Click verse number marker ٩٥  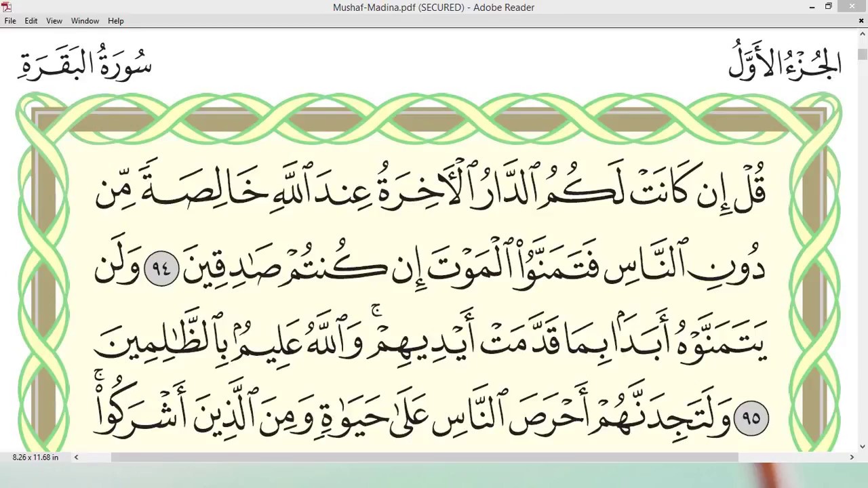(751, 418)
